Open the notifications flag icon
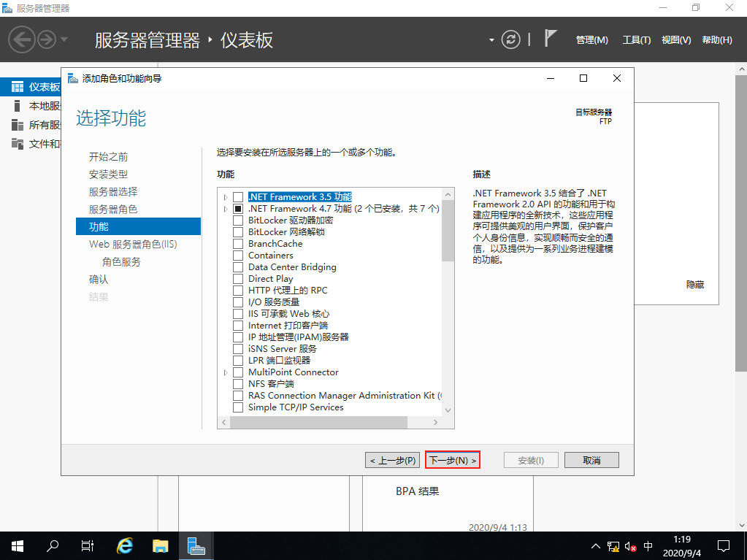The image size is (747, 560). click(551, 38)
